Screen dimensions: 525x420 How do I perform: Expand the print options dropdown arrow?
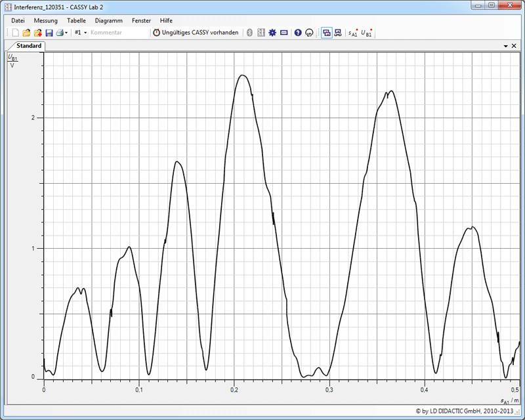pyautogui.click(x=66, y=32)
